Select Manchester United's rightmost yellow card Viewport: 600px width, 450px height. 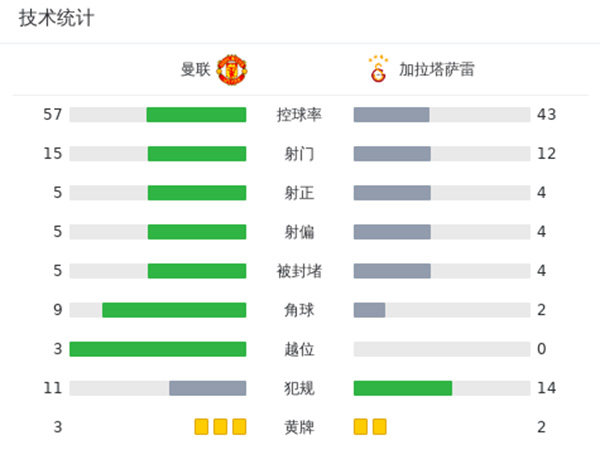(239, 427)
